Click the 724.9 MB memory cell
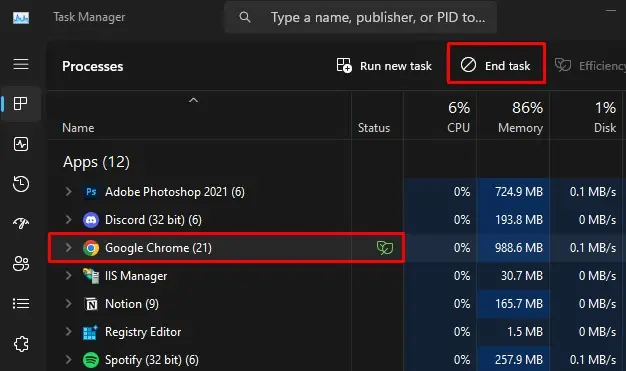The height and width of the screenshot is (371, 626). pos(513,192)
